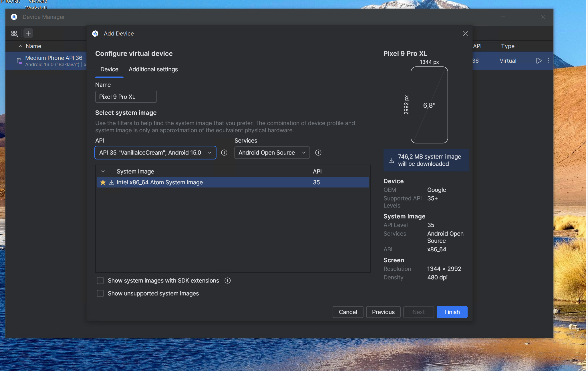This screenshot has width=588, height=371.
Task: Click the add device plus icon
Action: click(28, 33)
